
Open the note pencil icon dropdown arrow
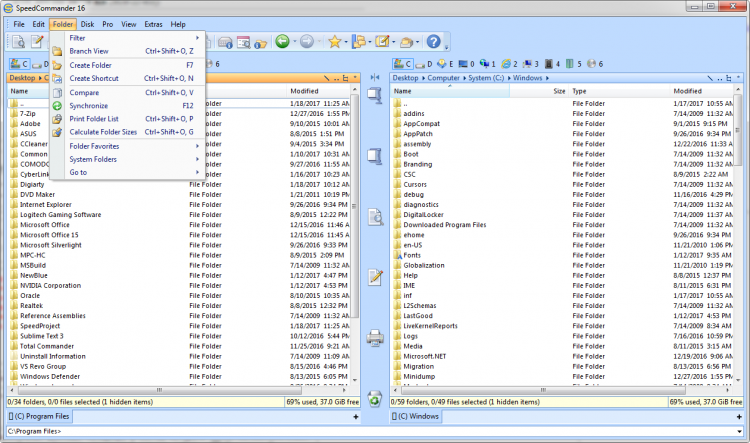coord(394,42)
